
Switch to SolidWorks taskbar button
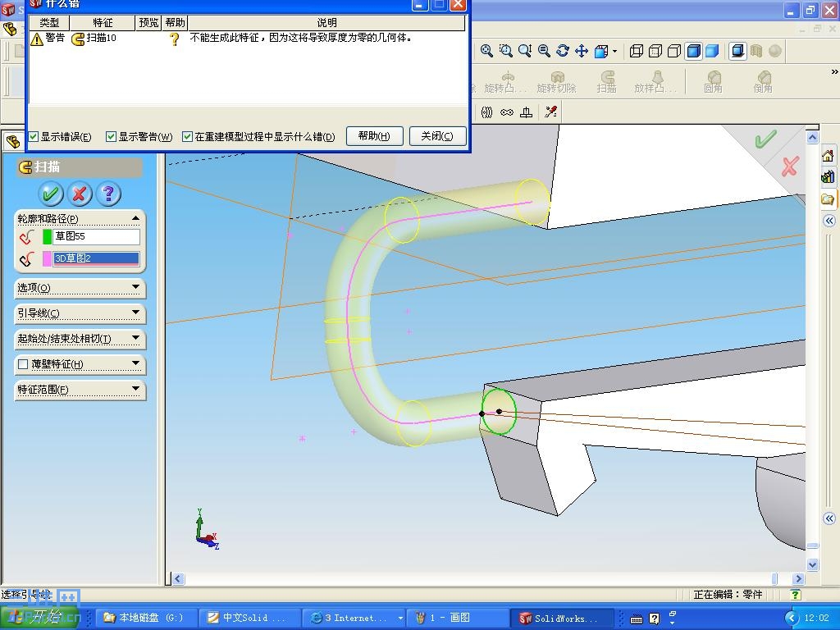click(x=560, y=619)
